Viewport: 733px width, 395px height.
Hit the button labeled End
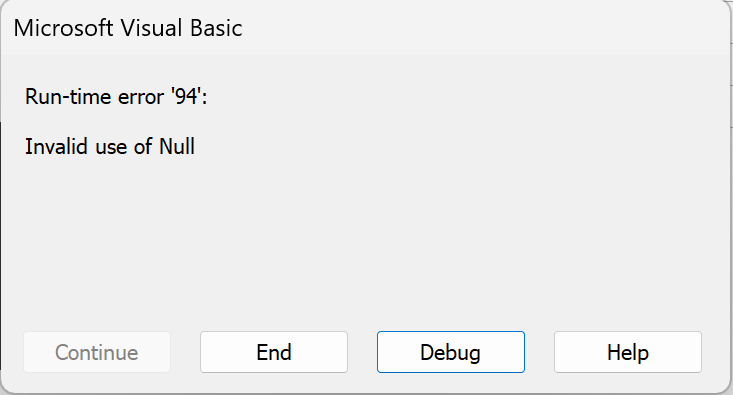click(274, 352)
